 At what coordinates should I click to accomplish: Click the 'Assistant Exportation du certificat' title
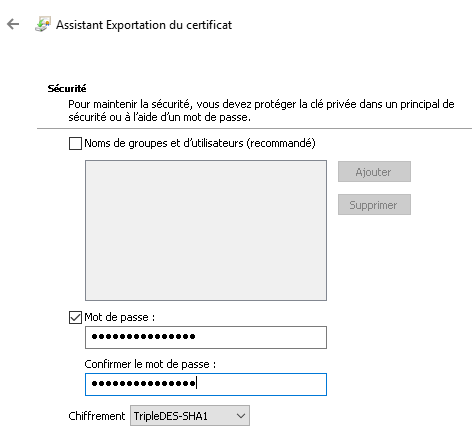pyautogui.click(x=144, y=25)
